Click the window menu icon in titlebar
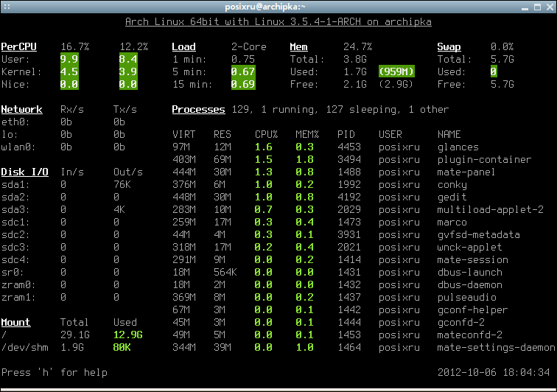The width and height of the screenshot is (557, 392). click(x=7, y=7)
